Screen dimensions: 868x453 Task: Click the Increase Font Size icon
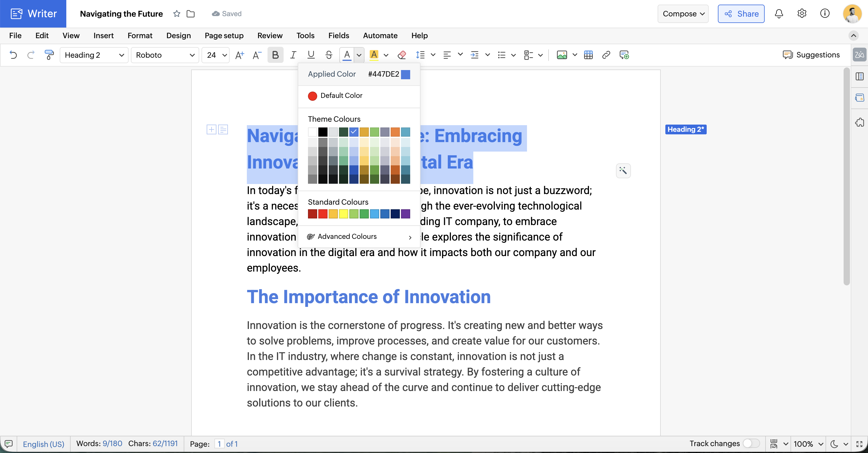(240, 55)
